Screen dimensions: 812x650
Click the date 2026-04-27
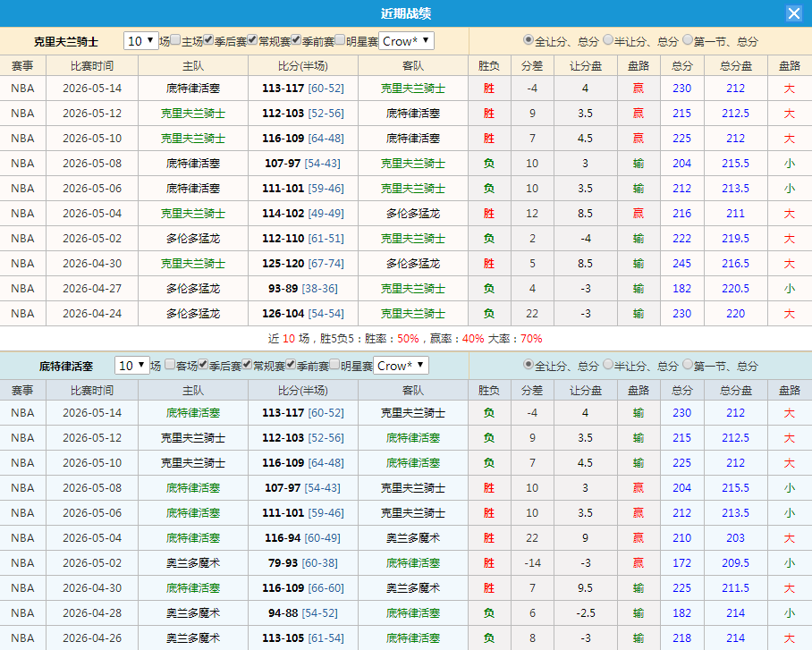pyautogui.click(x=92, y=289)
